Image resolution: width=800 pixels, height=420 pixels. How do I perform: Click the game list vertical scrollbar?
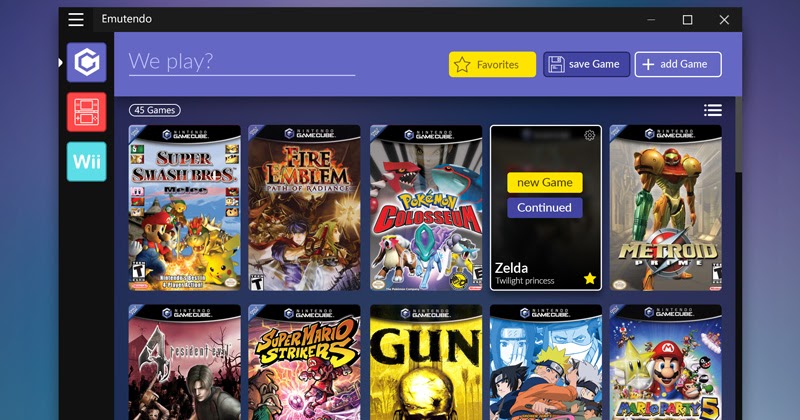[738, 135]
